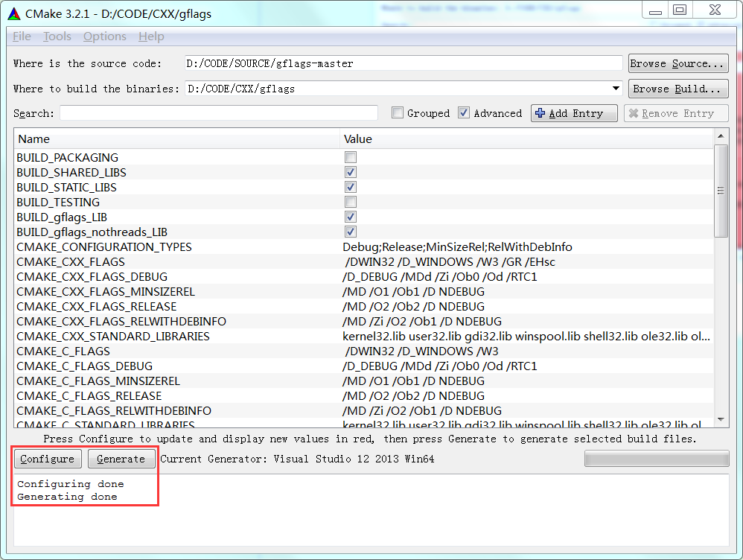Screen dimensions: 743x560
Task: Toggle the Advanced checkbox
Action: tap(463, 113)
